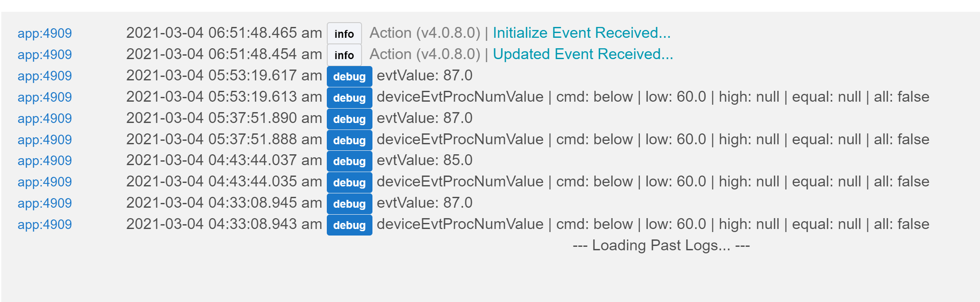Viewport: 980px width, 302px height.
Task: Click the 2021-03-04 06:51:48.465 am timestamp
Action: [224, 33]
